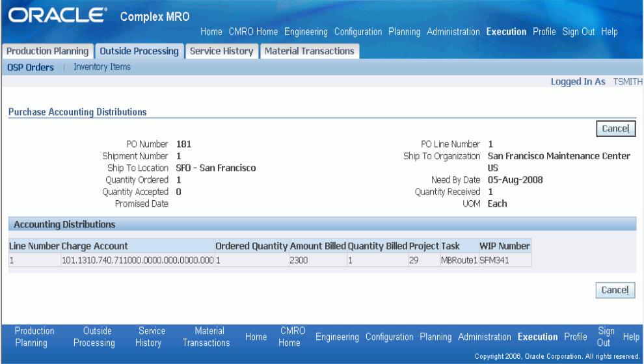Select the Inventory Items subtab
Screen dimensions: 644x364
(102, 67)
